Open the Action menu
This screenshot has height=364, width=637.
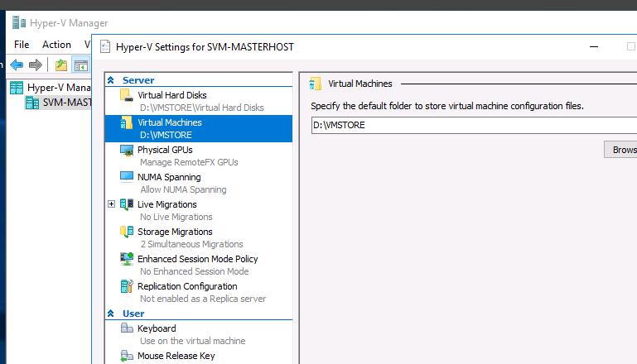coord(56,45)
